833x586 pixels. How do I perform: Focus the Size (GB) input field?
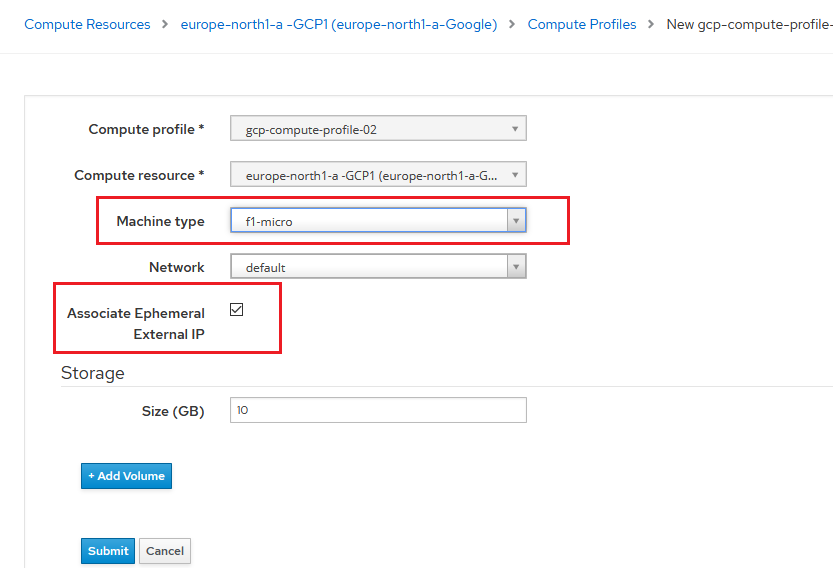[x=378, y=411]
